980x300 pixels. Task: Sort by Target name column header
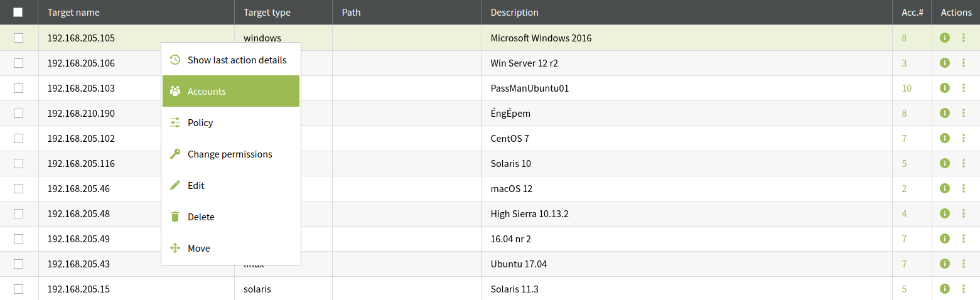pyautogui.click(x=73, y=12)
